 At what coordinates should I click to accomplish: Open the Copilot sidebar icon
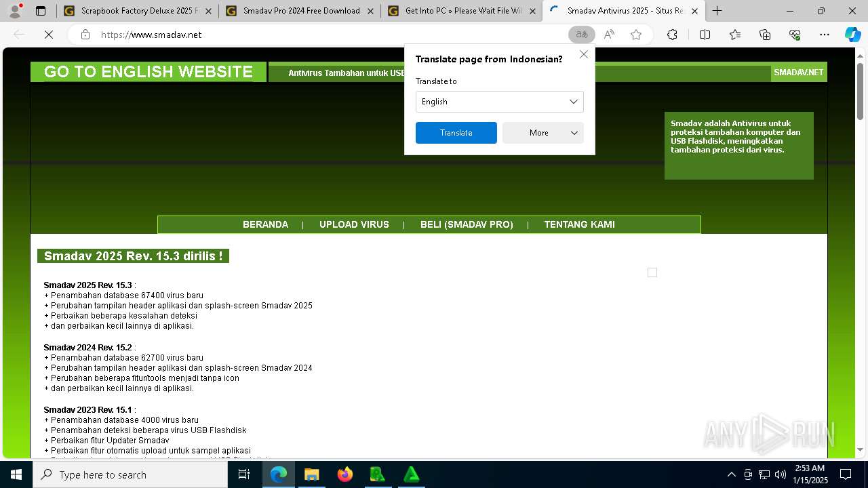coord(852,35)
